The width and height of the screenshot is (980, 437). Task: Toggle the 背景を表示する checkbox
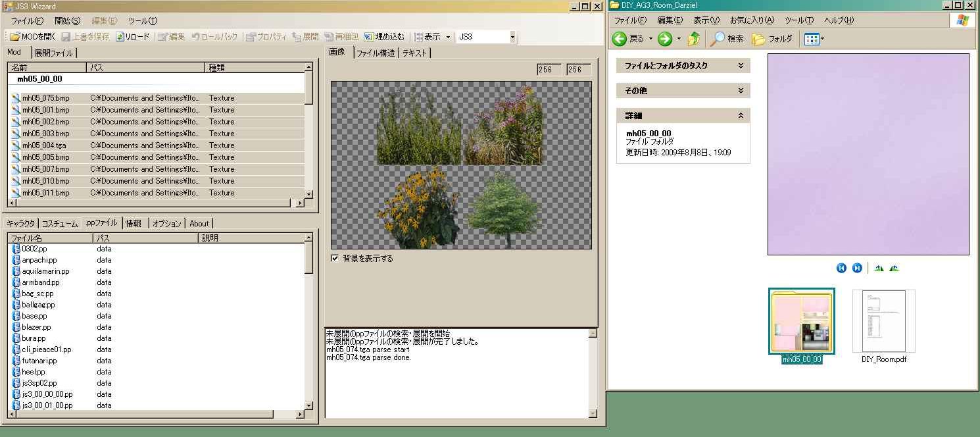pos(335,258)
